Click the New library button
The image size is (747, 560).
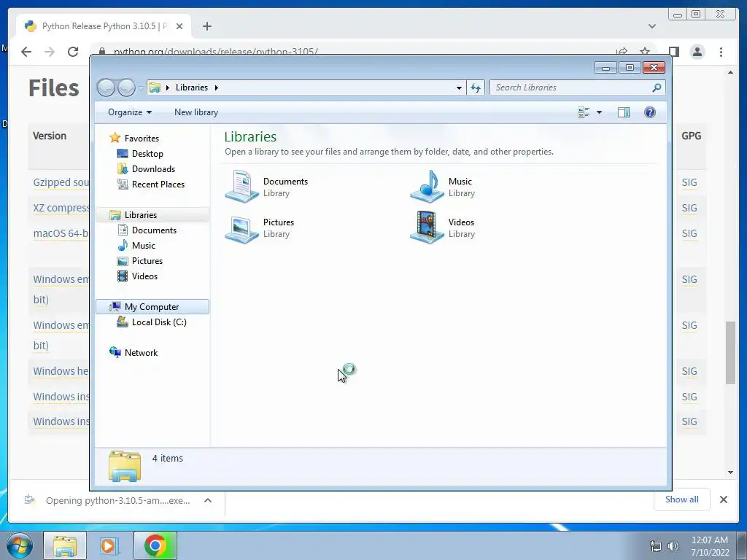[196, 112]
